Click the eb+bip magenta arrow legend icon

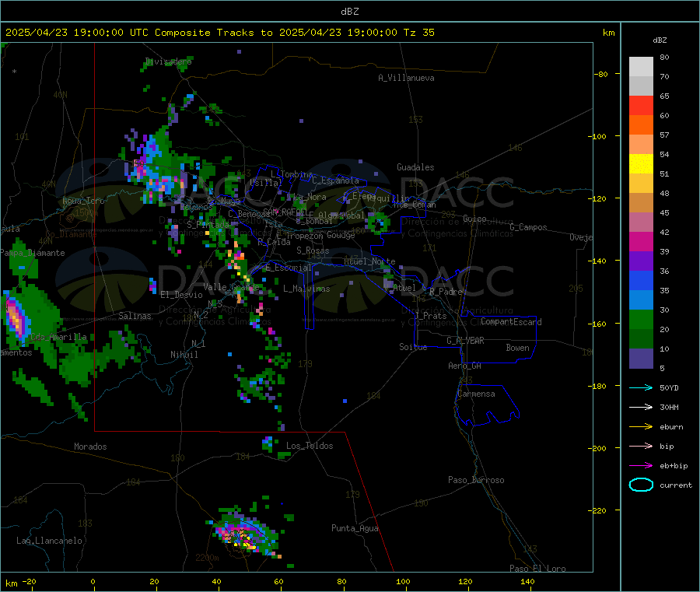tap(641, 466)
